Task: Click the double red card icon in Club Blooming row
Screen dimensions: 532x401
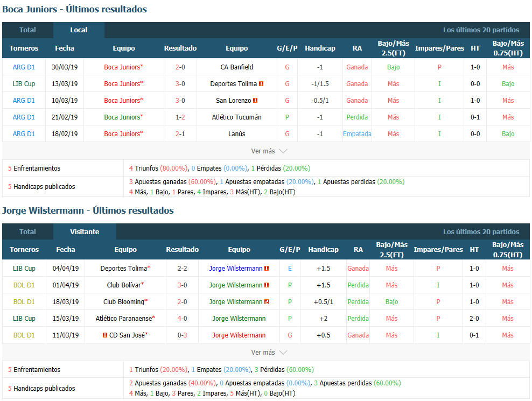Action: click(267, 301)
